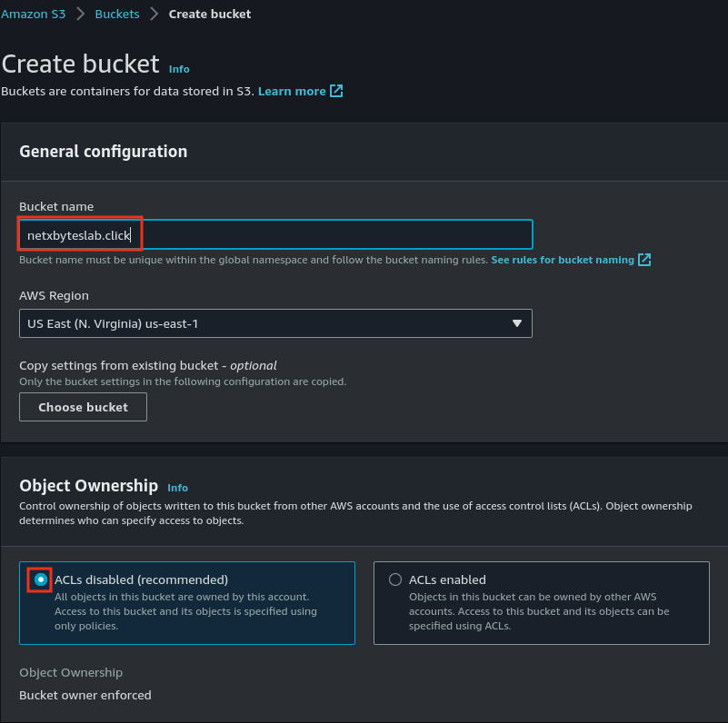Viewport: 728px width, 723px height.
Task: Click chevron separator after Buckets breadcrumb
Action: tap(153, 14)
